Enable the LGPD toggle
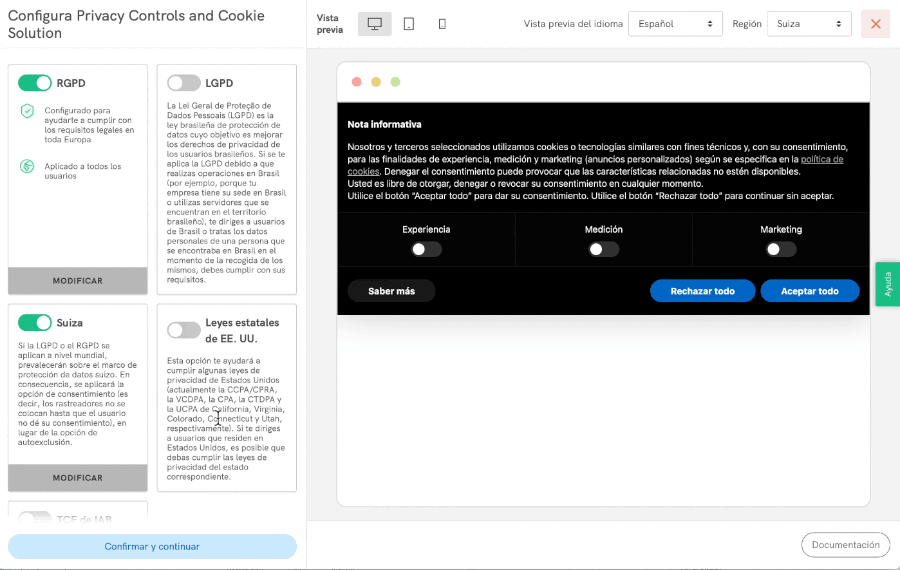 pyautogui.click(x=184, y=83)
